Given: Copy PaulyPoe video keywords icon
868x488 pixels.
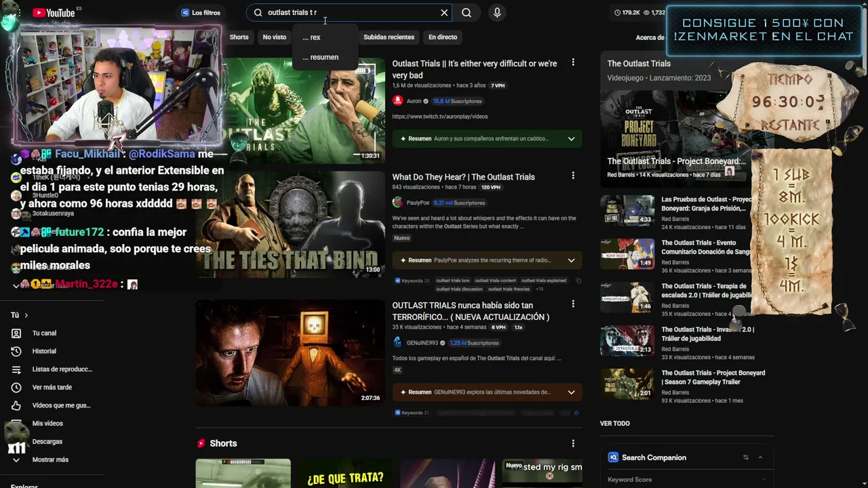Looking at the screenshot, I should [x=578, y=281].
